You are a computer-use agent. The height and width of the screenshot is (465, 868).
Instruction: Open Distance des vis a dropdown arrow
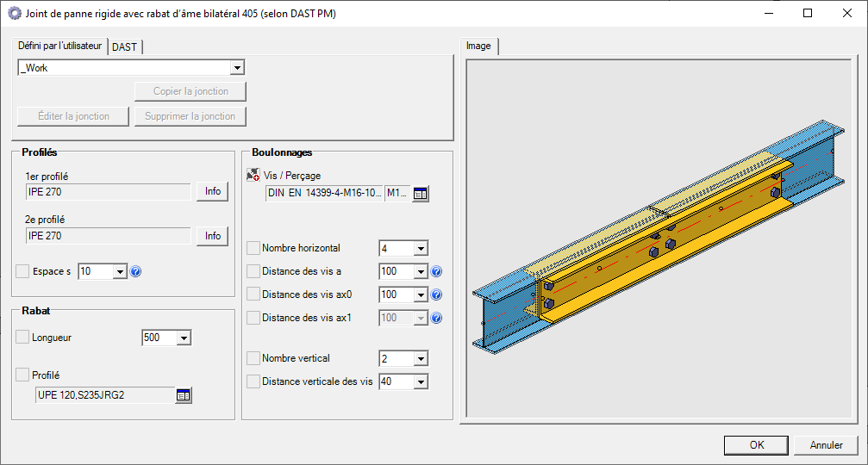pyautogui.click(x=421, y=271)
